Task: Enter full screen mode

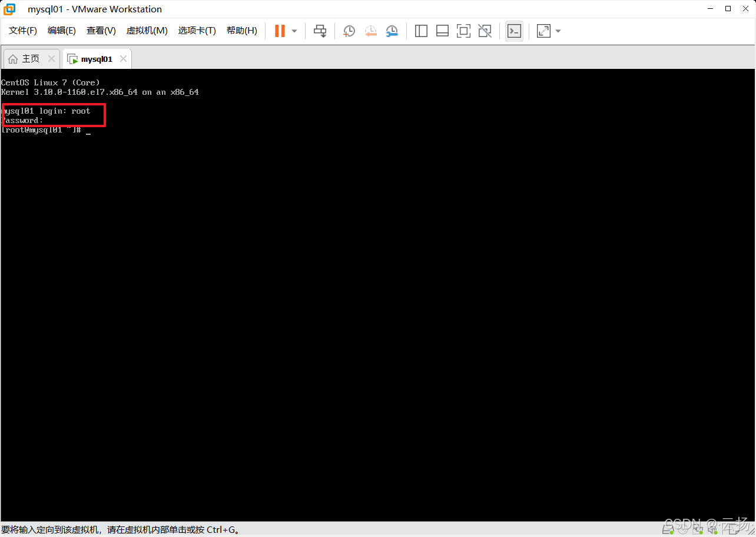Action: 463,31
